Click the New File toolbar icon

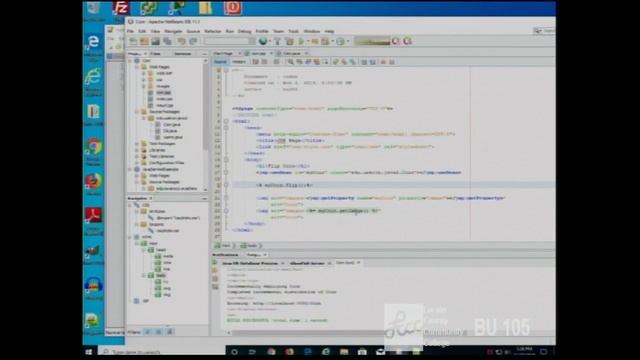point(133,41)
